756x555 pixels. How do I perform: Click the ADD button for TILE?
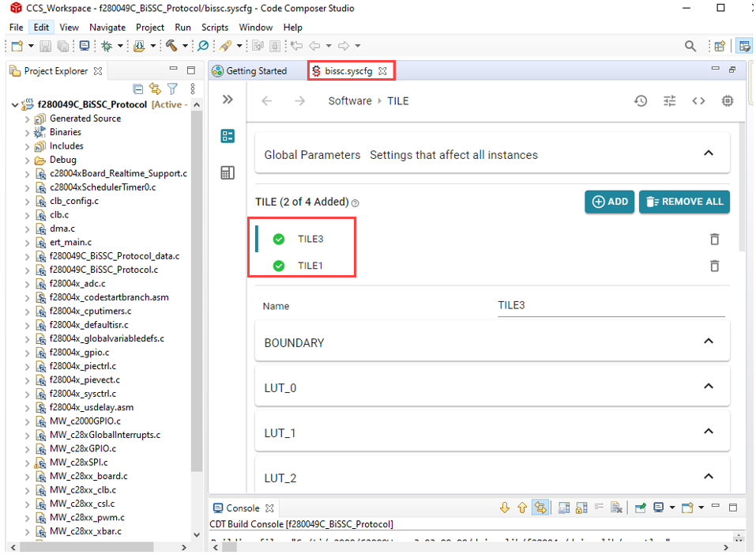point(609,202)
